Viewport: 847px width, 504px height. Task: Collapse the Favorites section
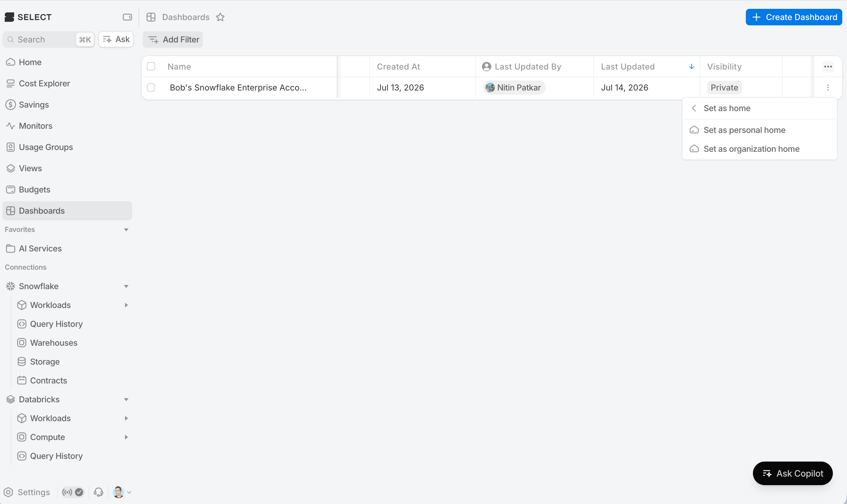(x=126, y=230)
